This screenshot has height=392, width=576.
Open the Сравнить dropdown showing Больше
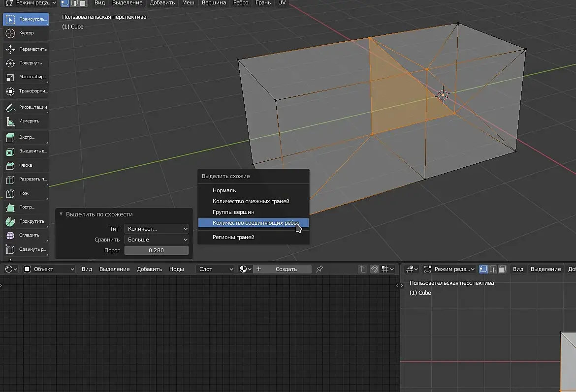point(157,240)
